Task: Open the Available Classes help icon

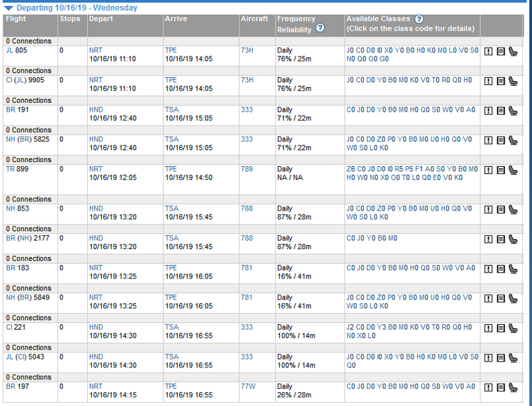Action: (x=420, y=19)
